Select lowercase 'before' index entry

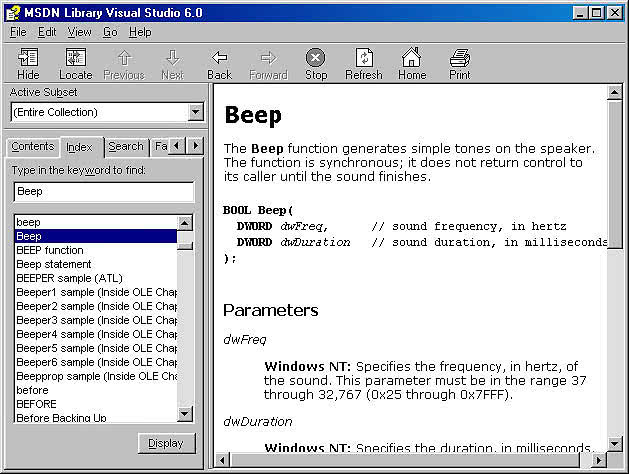(x=95, y=390)
